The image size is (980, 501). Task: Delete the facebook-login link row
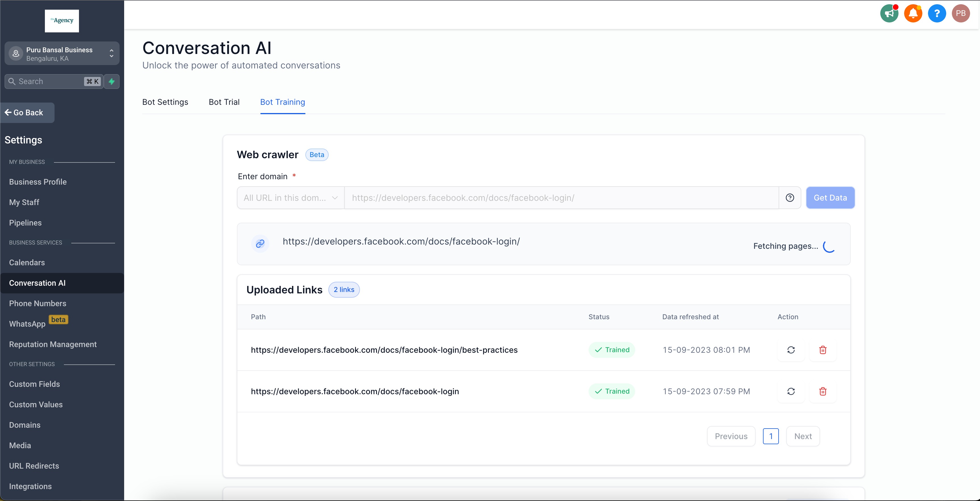[x=823, y=391]
